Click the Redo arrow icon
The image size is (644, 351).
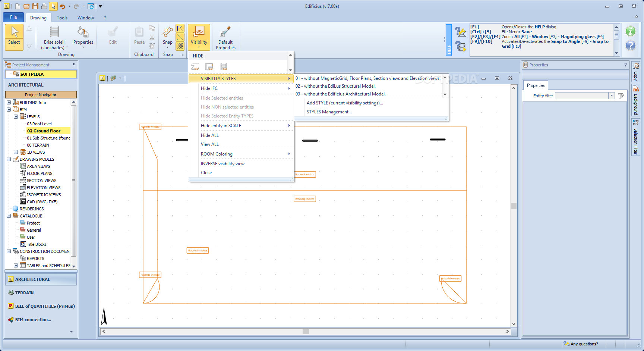coord(76,6)
